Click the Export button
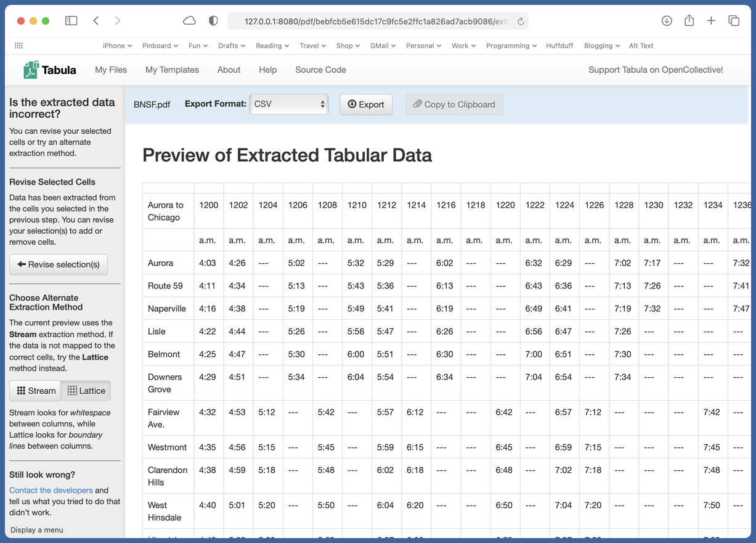Image resolution: width=756 pixels, height=543 pixels. click(366, 104)
